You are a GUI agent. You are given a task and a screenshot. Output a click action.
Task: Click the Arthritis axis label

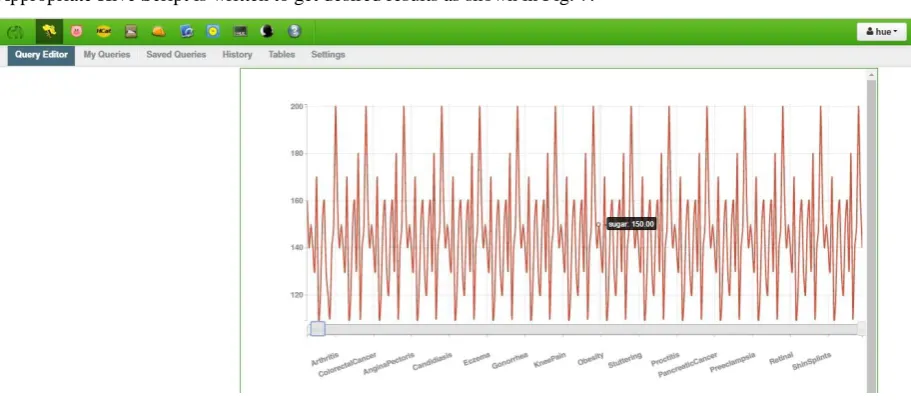(x=325, y=358)
